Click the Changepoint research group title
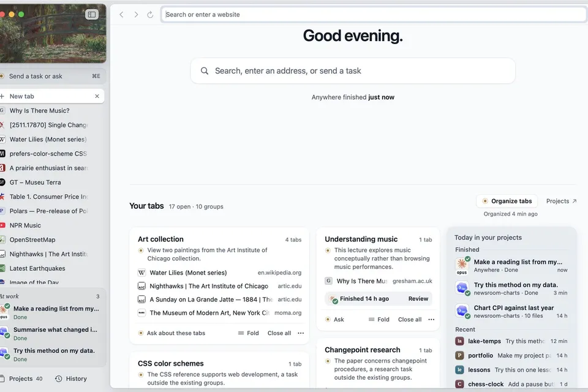588x392 pixels. [x=362, y=350]
